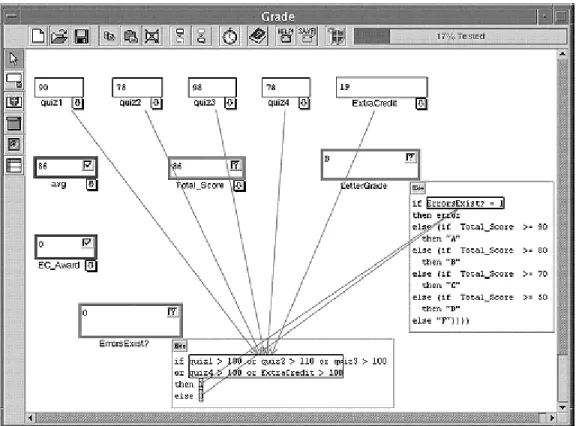This screenshot has width=576, height=426.
Task: Click the Paste clipboard toolbar icon
Action: (130, 36)
